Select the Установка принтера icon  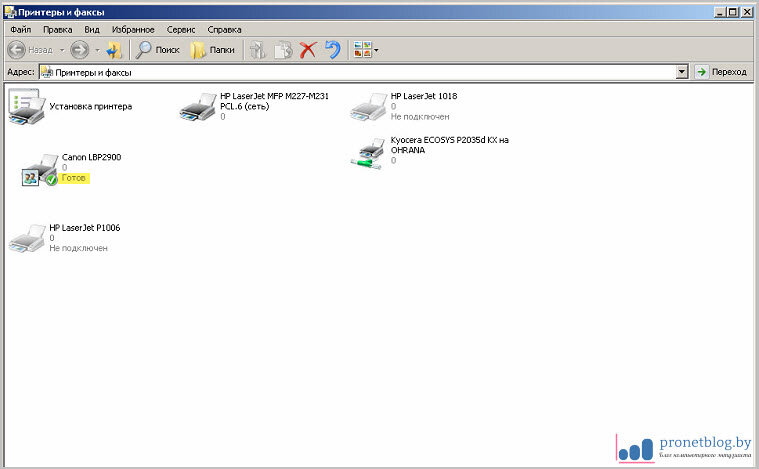pos(27,106)
